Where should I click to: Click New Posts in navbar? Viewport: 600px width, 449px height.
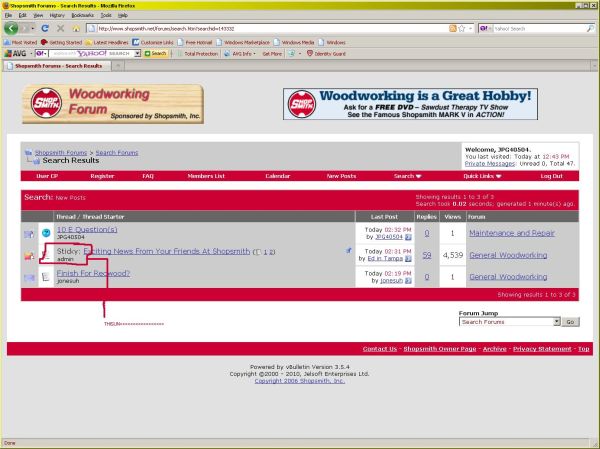coord(341,176)
